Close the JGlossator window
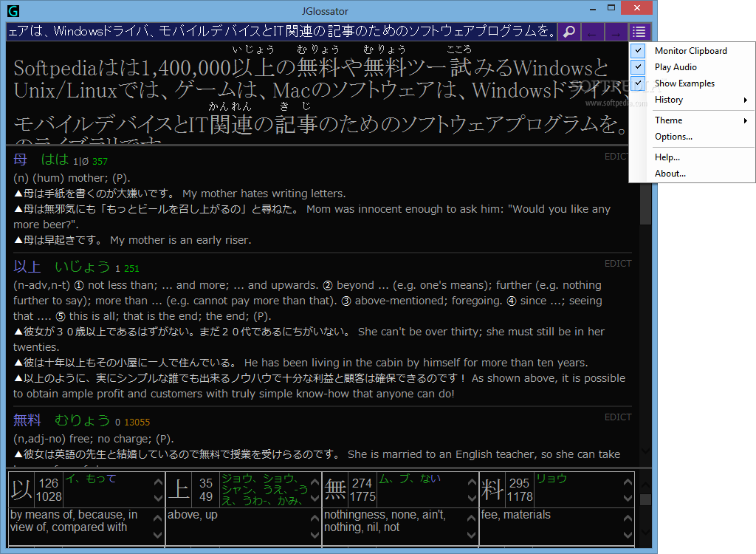756x554 pixels. (637, 7)
